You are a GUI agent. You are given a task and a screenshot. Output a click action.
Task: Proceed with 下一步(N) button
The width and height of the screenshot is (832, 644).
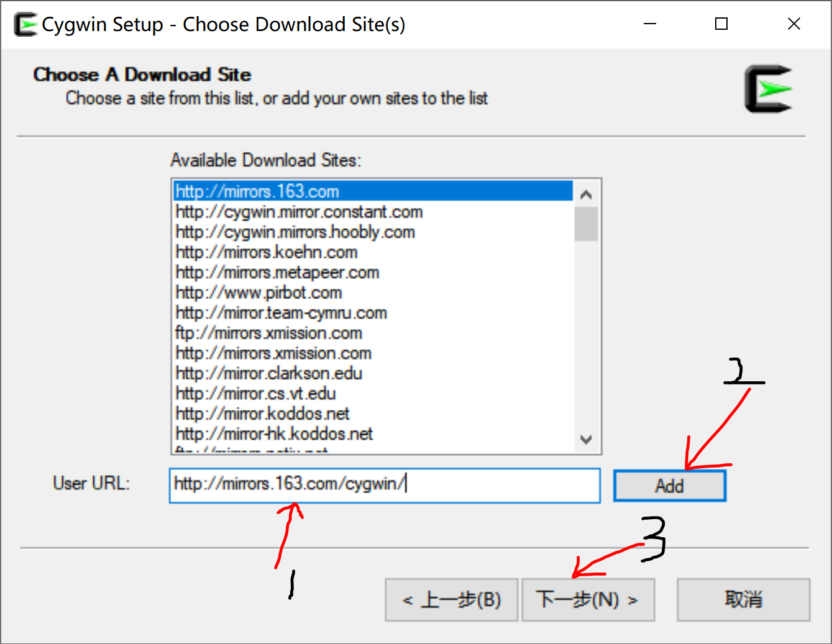pos(588,600)
